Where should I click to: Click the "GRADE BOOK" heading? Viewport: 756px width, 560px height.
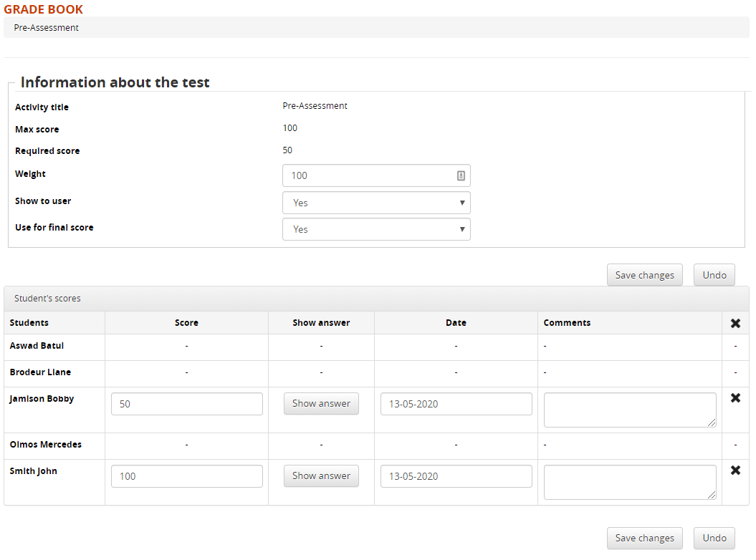point(43,9)
